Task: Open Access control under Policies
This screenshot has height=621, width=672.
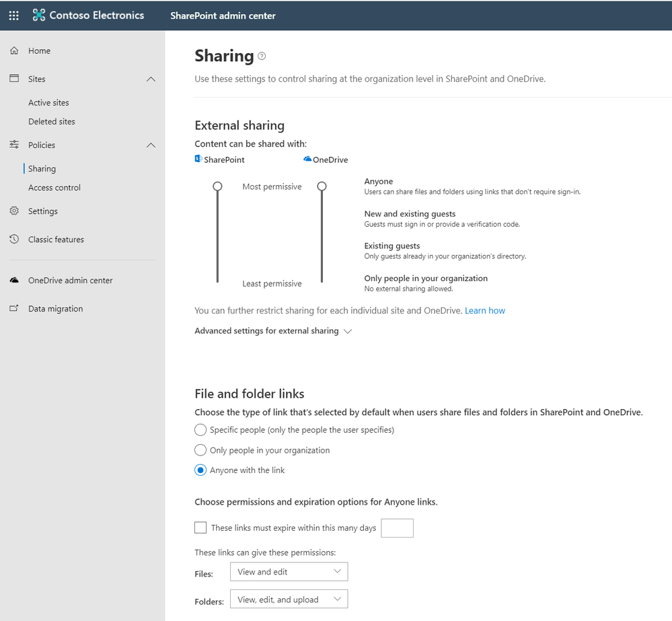Action: coord(54,187)
